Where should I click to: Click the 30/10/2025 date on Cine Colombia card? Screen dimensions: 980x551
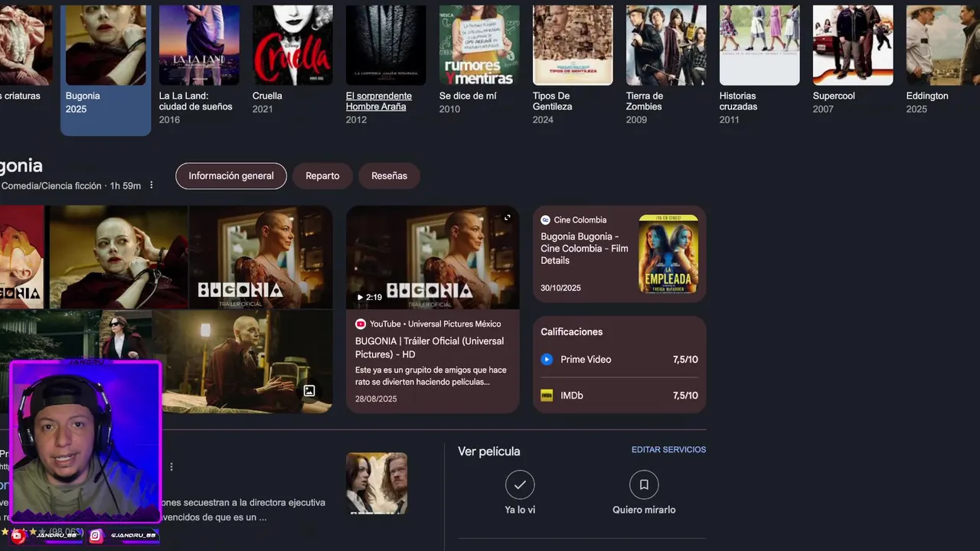click(561, 289)
